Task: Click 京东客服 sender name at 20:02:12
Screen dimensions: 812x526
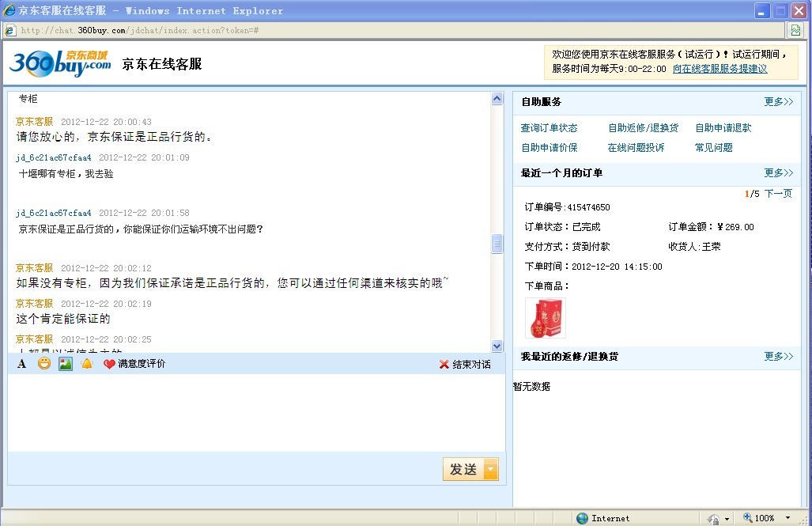Action: [x=34, y=268]
